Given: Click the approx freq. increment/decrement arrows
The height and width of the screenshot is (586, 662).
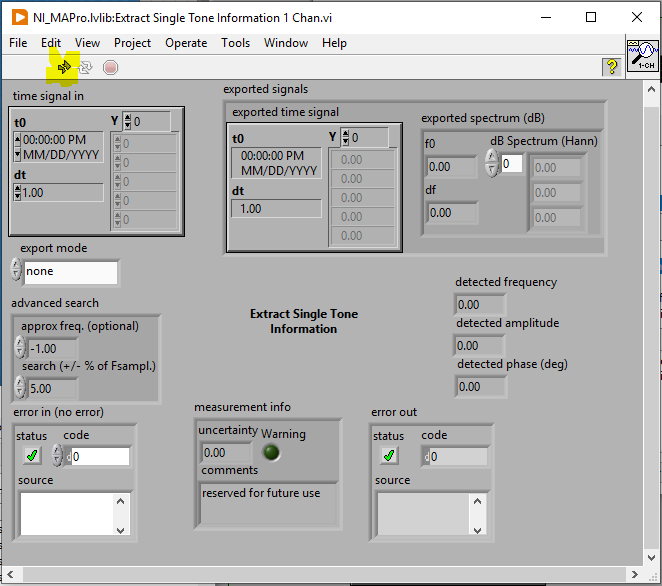Looking at the screenshot, I should pos(20,347).
